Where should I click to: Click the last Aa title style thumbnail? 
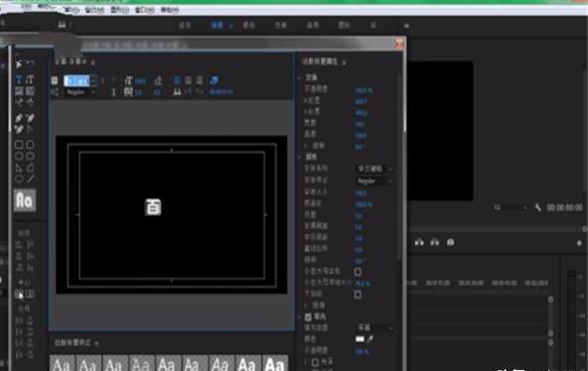coord(275,363)
